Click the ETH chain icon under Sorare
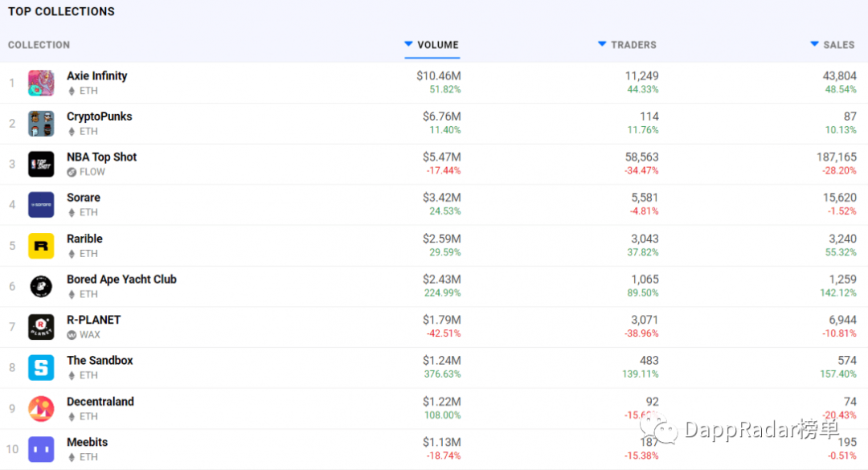The height and width of the screenshot is (470, 868). [x=72, y=213]
